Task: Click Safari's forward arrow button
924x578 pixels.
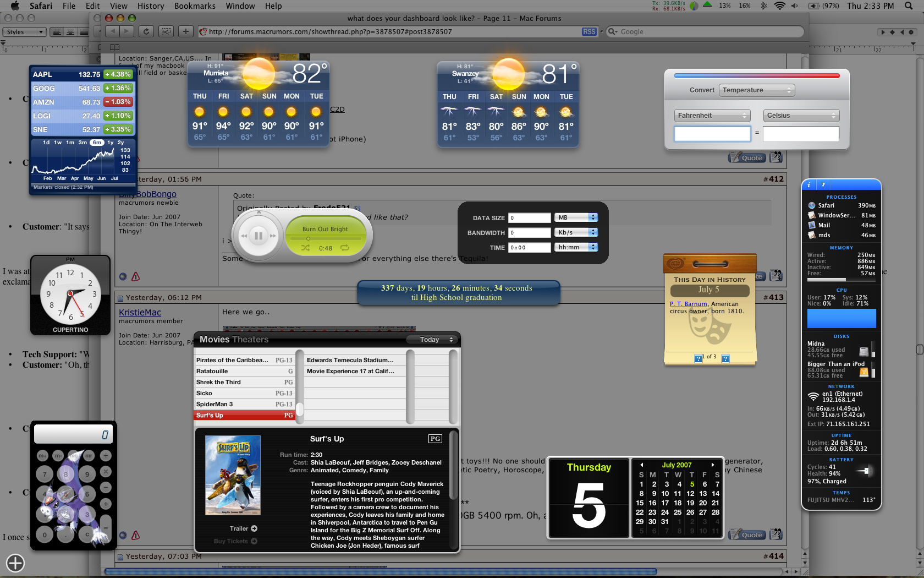Action: point(127,31)
